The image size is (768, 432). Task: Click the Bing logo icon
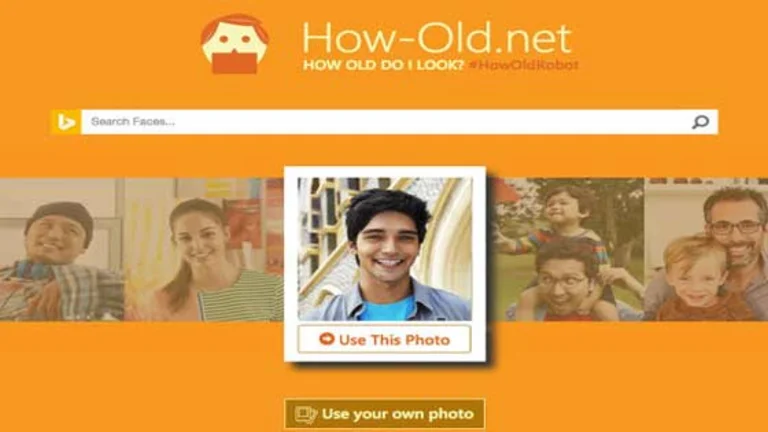coord(66,121)
